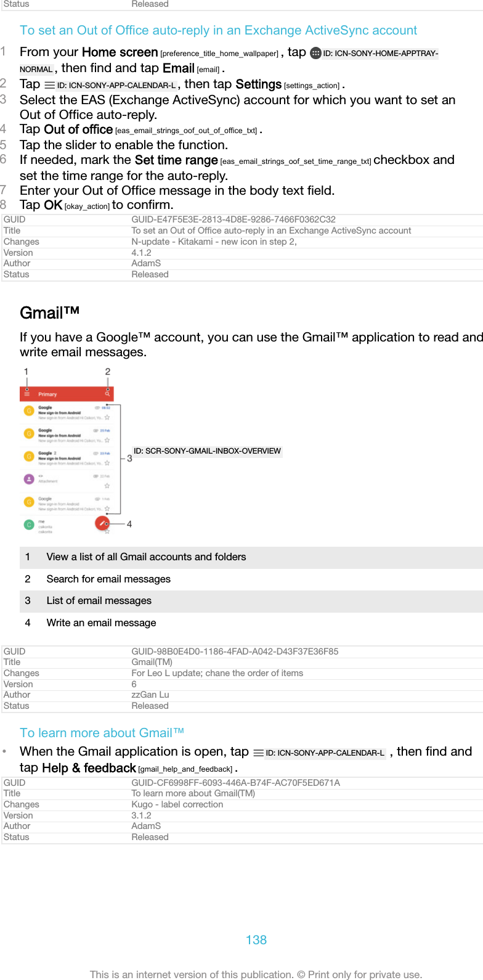This screenshot has width=483, height=980.
Task: Select the Primary label in Gmail header
Action: (x=47, y=394)
